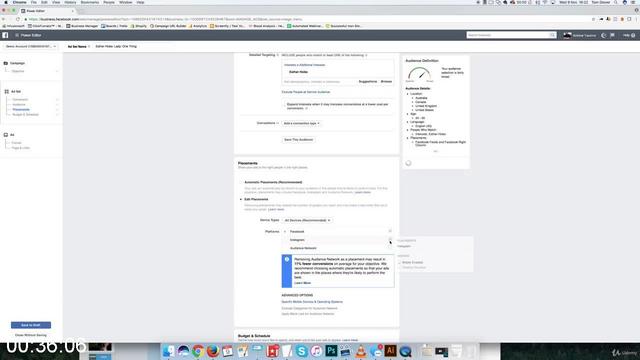640x360 pixels.
Task: Open the Bookmarks menu
Action: pos(90,2)
